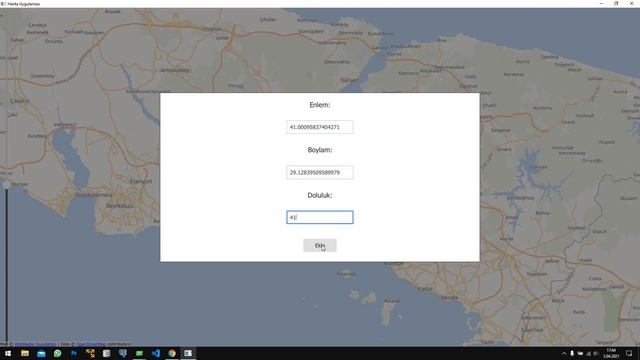Open Visual Studio Code from the taskbar
Screen dimensions: 640x360
(x=156, y=353)
